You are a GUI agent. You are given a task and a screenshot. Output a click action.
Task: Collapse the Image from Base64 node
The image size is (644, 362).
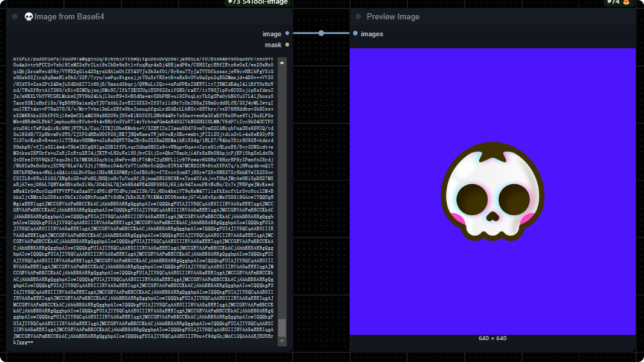pos(16,16)
